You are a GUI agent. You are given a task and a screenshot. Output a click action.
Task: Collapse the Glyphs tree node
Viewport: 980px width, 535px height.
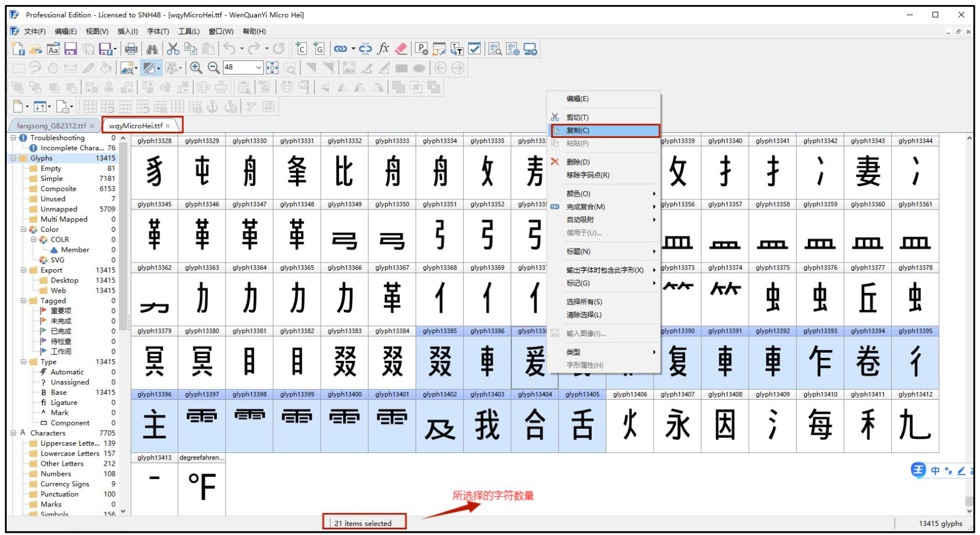(x=13, y=158)
